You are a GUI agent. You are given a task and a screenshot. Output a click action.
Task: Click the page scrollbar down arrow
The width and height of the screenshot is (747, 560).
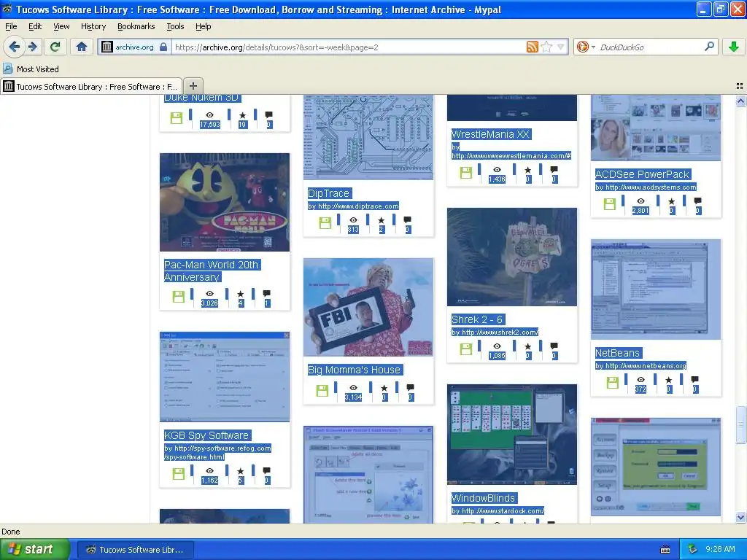[x=740, y=517]
